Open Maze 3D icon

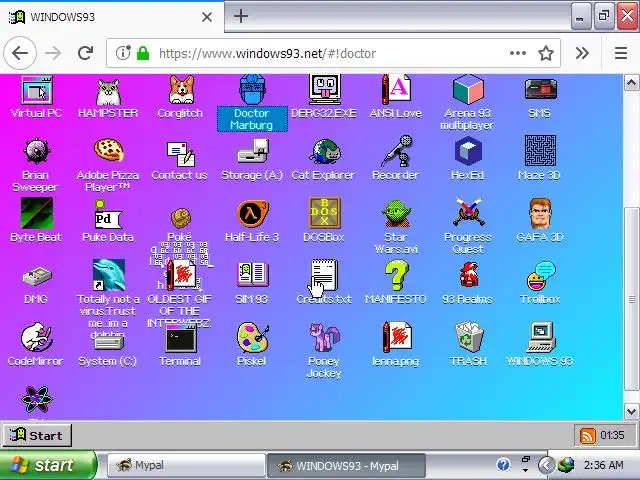540,150
